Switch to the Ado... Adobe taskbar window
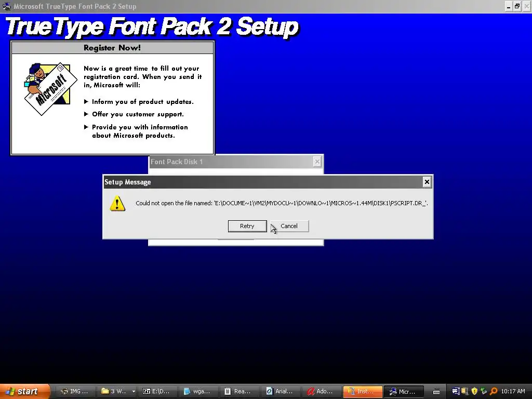 point(322,391)
